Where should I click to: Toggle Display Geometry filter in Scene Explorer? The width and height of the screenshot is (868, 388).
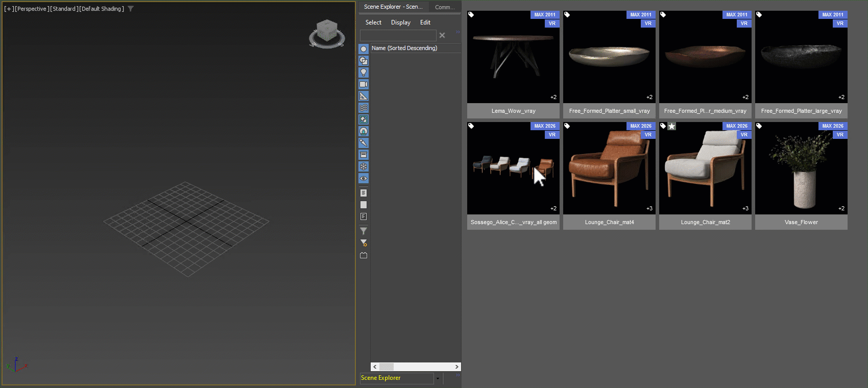(x=364, y=49)
